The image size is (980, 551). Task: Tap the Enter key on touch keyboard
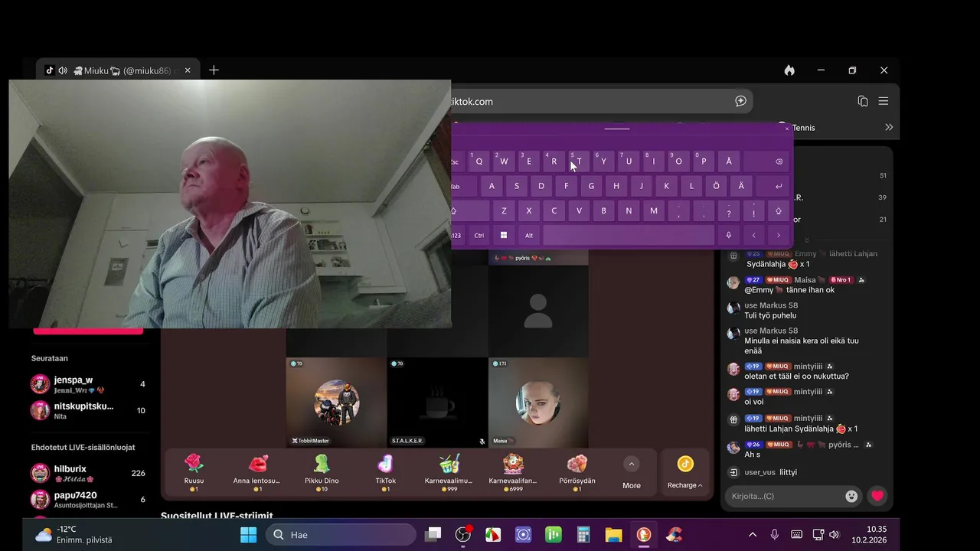pos(773,186)
